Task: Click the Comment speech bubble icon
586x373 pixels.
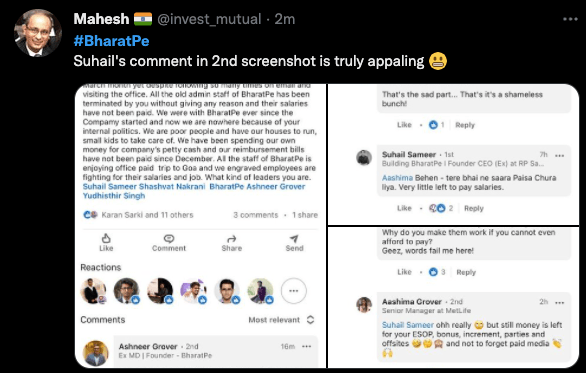Action: point(169,238)
